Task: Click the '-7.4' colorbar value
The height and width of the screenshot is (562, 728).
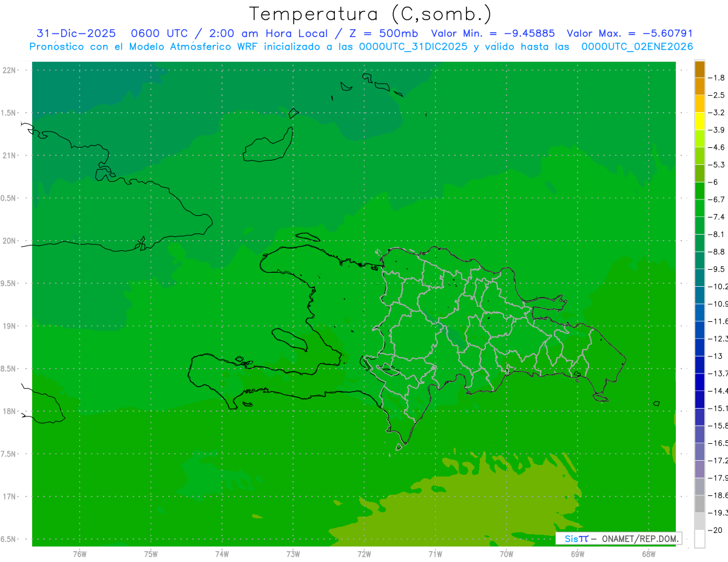Action: point(717,217)
